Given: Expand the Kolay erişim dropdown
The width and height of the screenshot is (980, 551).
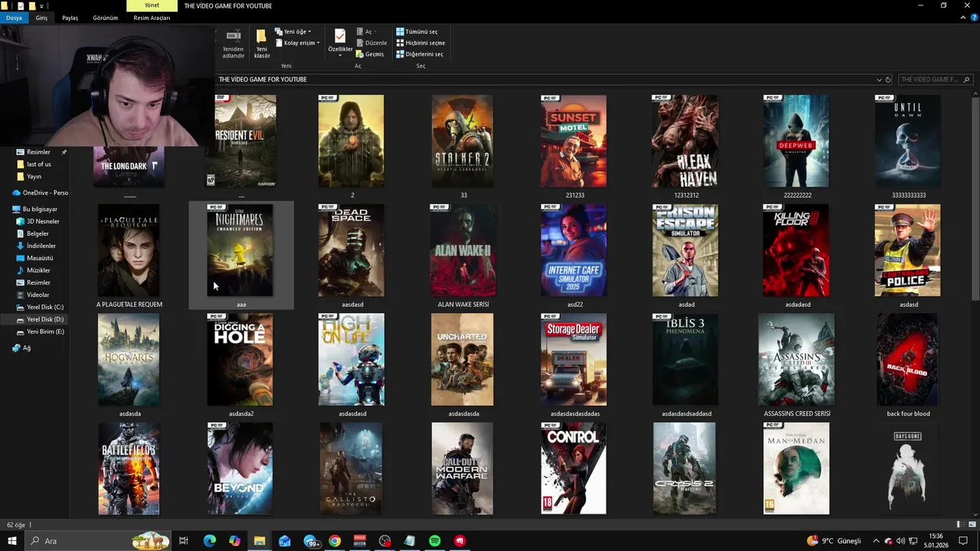Looking at the screenshot, I should point(297,43).
